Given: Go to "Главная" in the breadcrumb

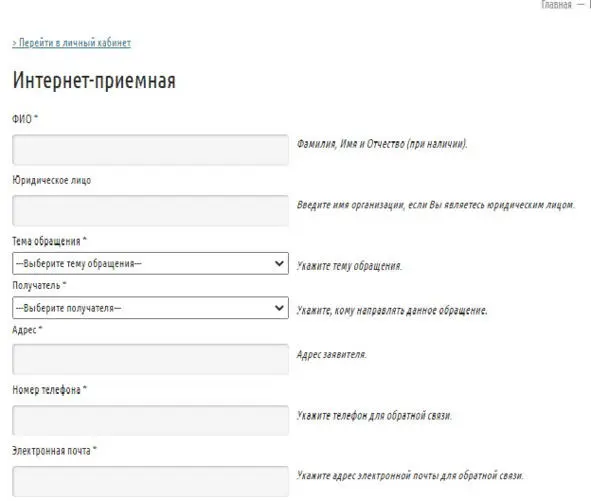Looking at the screenshot, I should pyautogui.click(x=556, y=5).
